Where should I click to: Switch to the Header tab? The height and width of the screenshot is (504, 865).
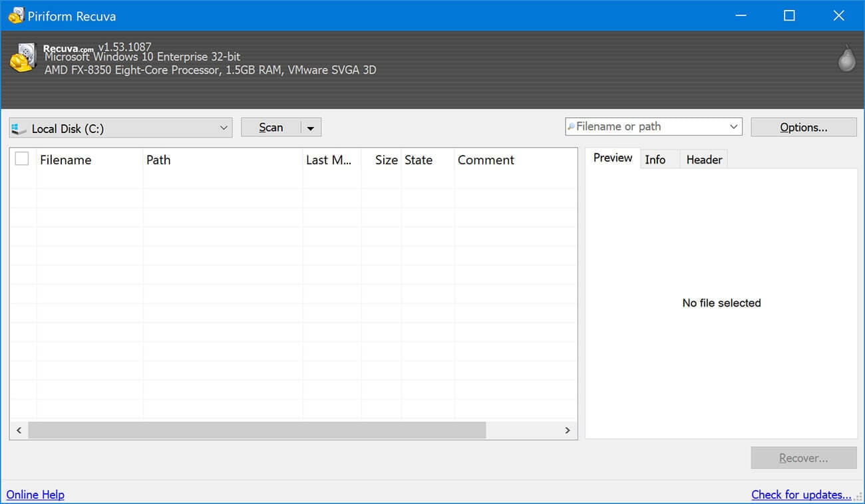(704, 160)
